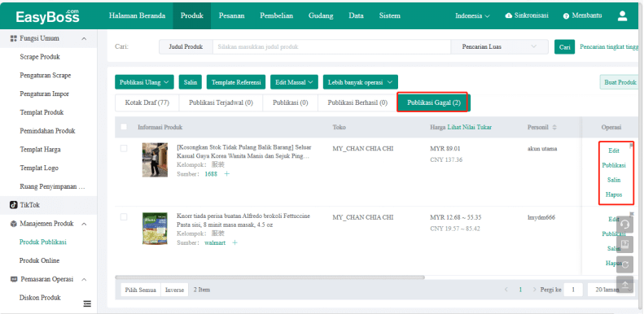The image size is (644, 314).
Task: Open the Pembelian menu
Action: pos(277,15)
